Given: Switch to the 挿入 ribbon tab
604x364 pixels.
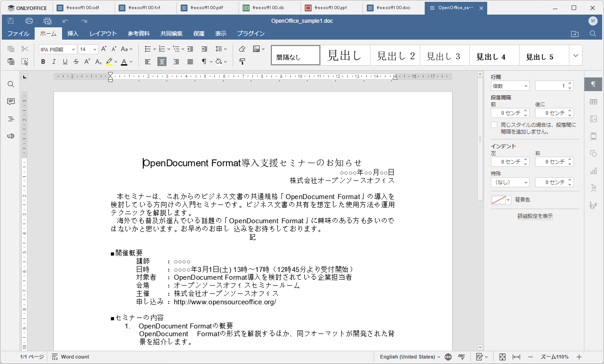Looking at the screenshot, I should (x=73, y=33).
